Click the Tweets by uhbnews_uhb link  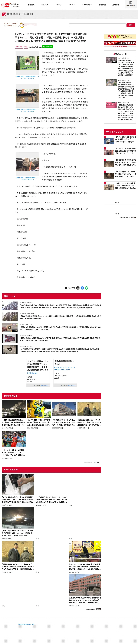tap(26, 624)
